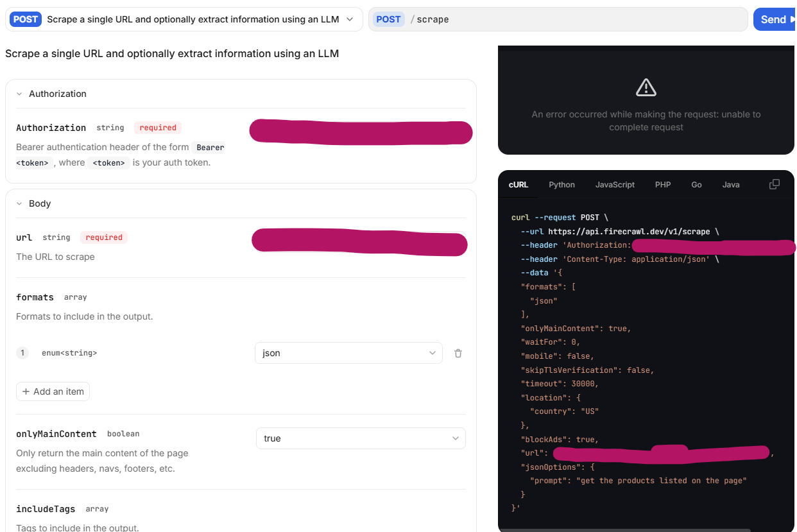
Task: Switch to the JavaScript code tab
Action: point(615,185)
